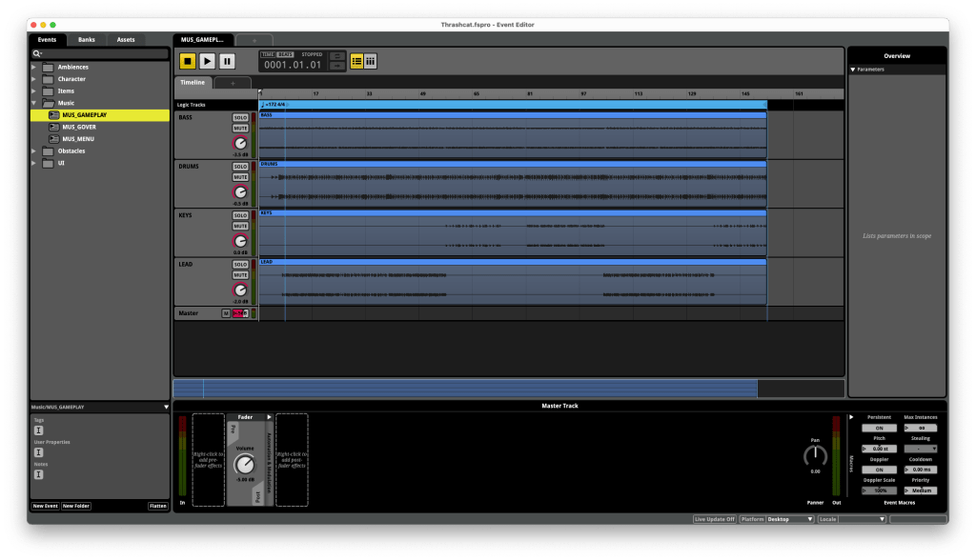Pause playback using the Pause button

coord(227,61)
